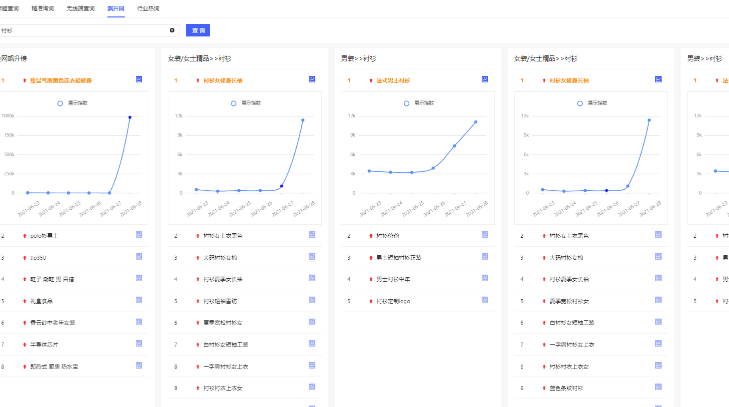729x407 pixels.
Task: Collapse rank 1 trend chart in 全网飙升榜
Action: (x=140, y=79)
